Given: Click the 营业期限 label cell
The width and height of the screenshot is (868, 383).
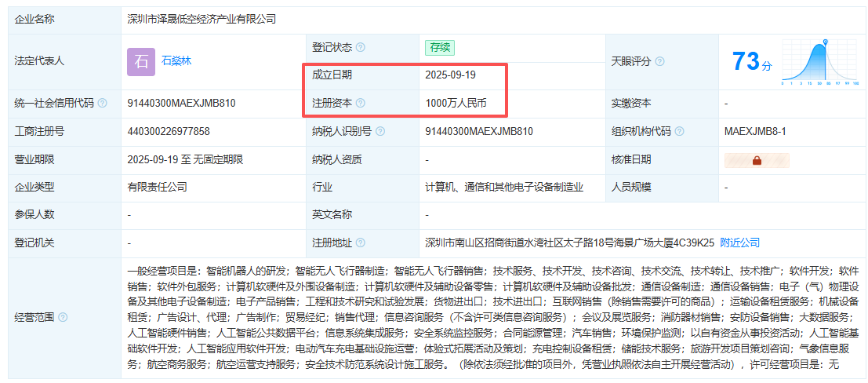Looking at the screenshot, I should 65,159.
